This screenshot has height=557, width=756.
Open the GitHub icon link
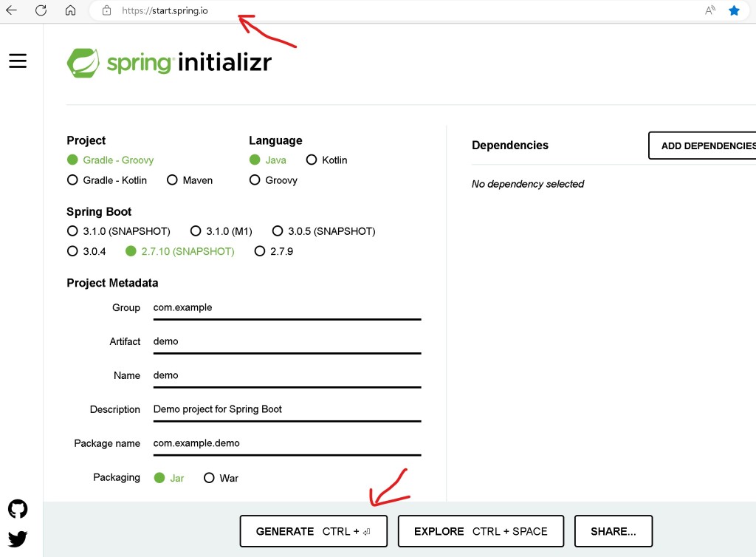pos(18,509)
